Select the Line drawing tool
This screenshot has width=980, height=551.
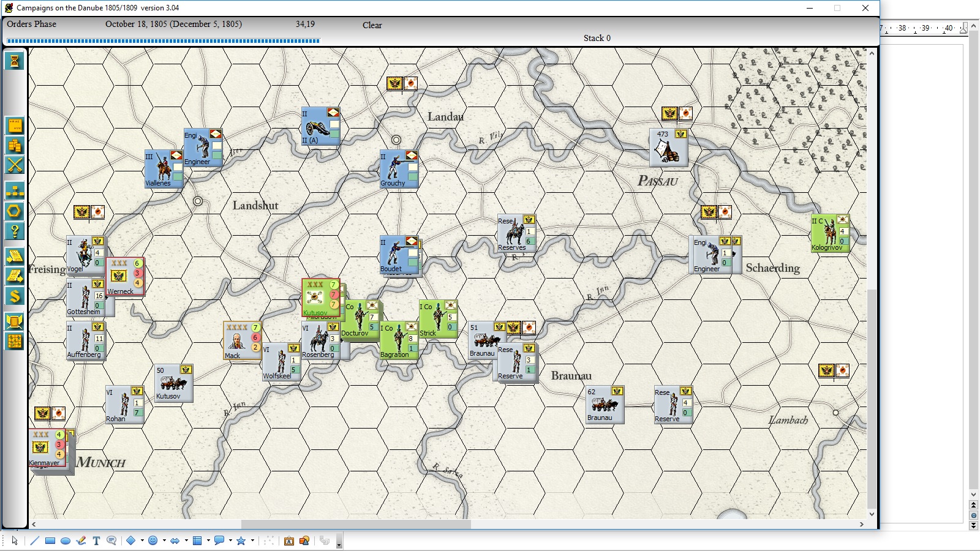coord(34,541)
